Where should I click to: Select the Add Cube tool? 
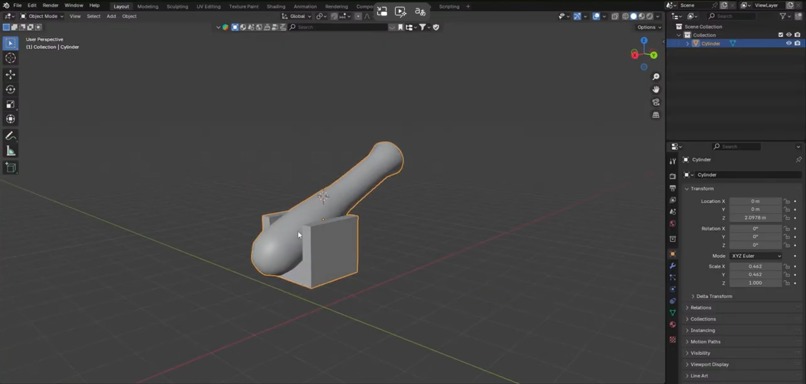pos(10,167)
